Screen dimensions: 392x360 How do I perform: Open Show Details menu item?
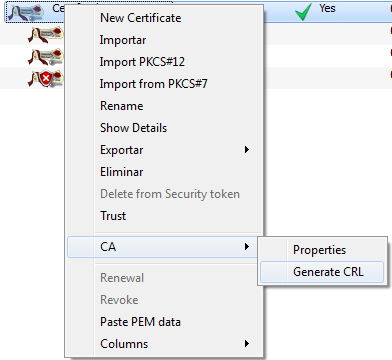pos(133,128)
